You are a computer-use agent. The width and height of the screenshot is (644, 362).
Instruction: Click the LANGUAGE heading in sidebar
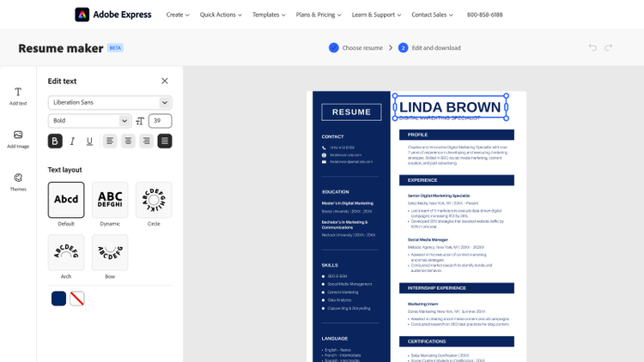(x=335, y=339)
